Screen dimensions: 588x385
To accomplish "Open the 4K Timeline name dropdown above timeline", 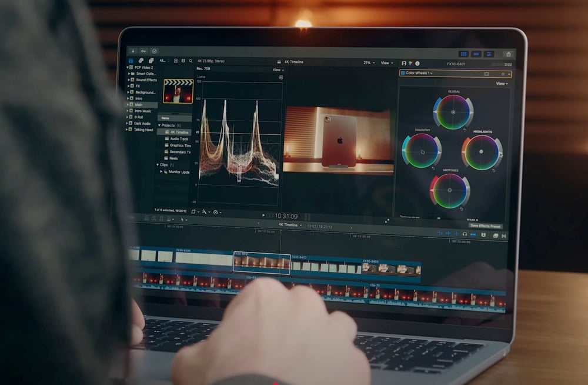I will tap(290, 225).
